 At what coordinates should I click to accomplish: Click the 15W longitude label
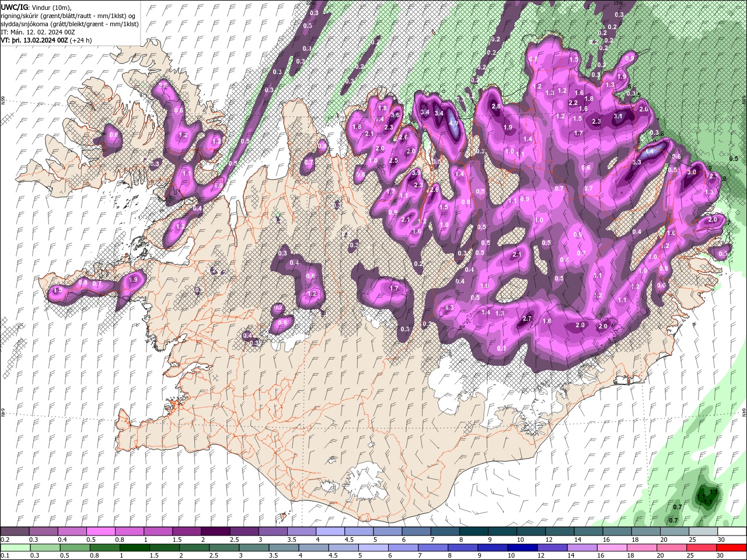(x=618, y=3)
